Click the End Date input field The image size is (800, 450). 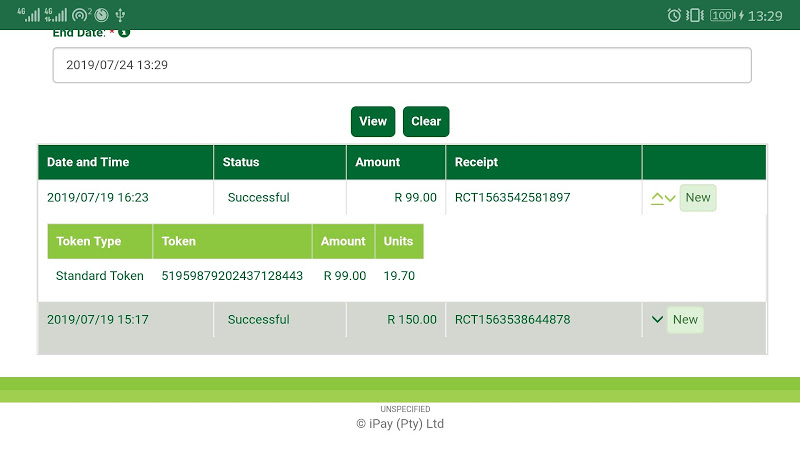401,65
